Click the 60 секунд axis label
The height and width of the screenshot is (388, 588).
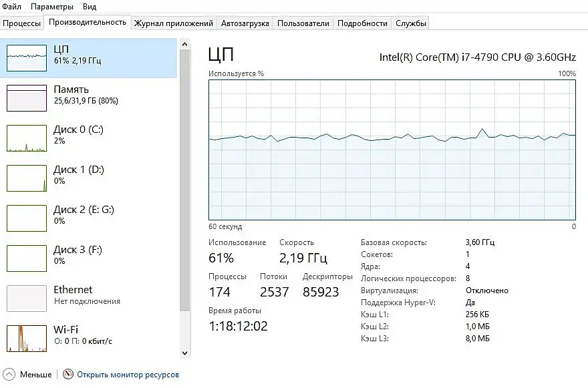click(225, 226)
